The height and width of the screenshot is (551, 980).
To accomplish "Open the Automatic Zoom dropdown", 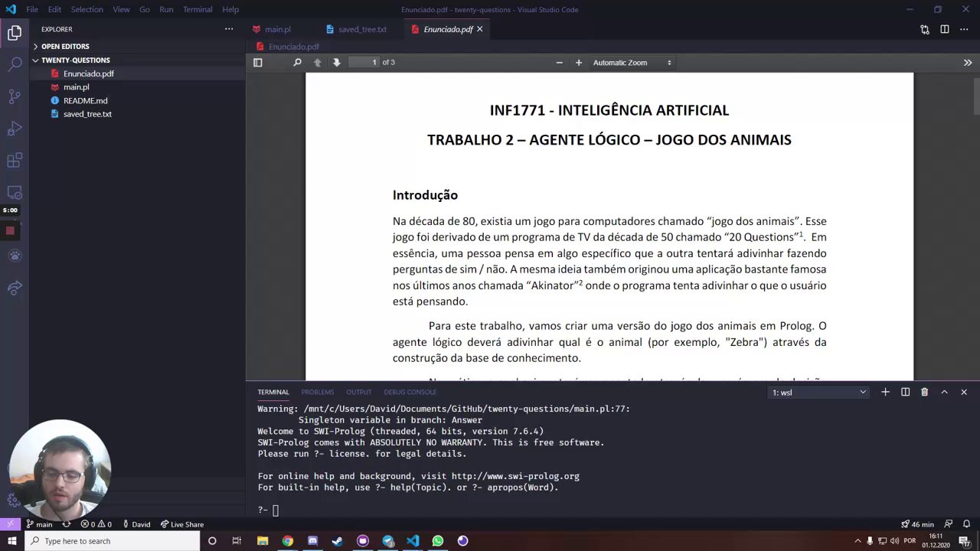I will [x=632, y=63].
